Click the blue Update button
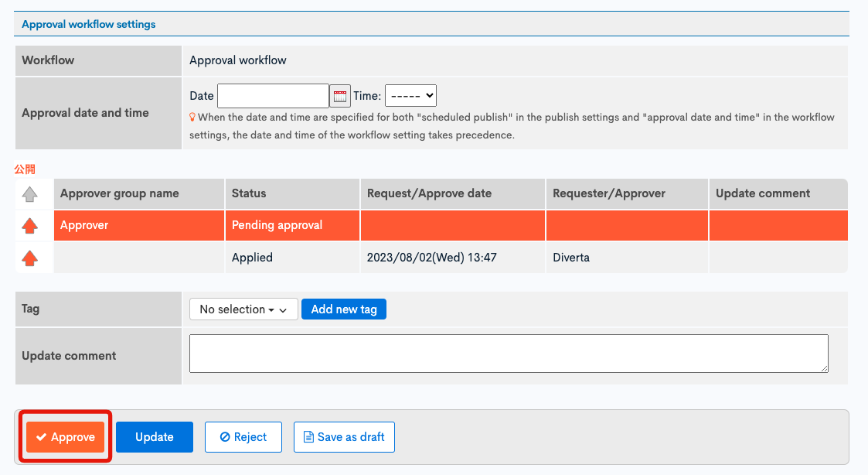 pyautogui.click(x=154, y=436)
